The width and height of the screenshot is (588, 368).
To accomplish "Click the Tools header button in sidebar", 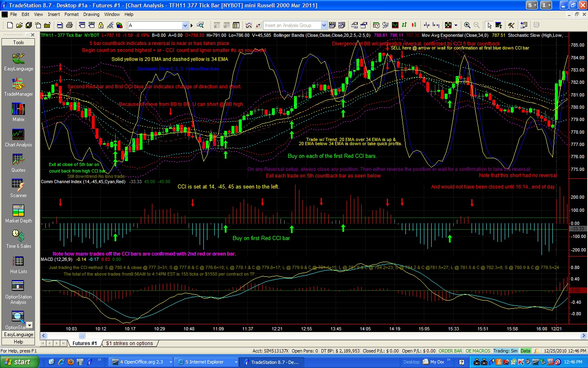I will 18,43.
